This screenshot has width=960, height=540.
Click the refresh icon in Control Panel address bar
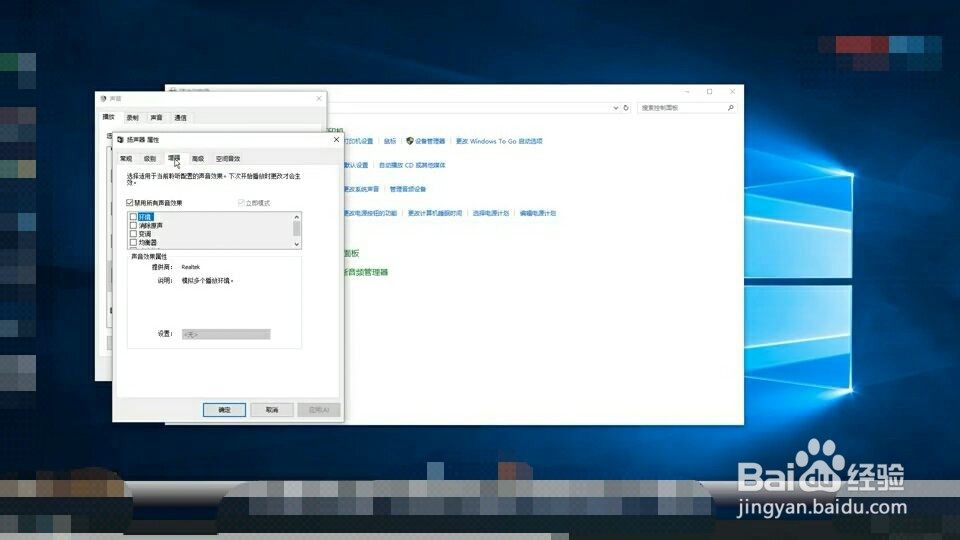(626, 108)
